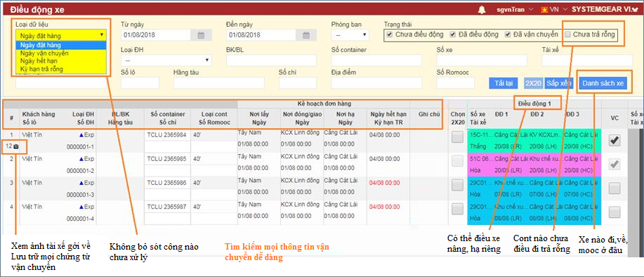644x277 pixels.
Task: Toggle the Chưa điều động checkbox
Action: pyautogui.click(x=389, y=34)
